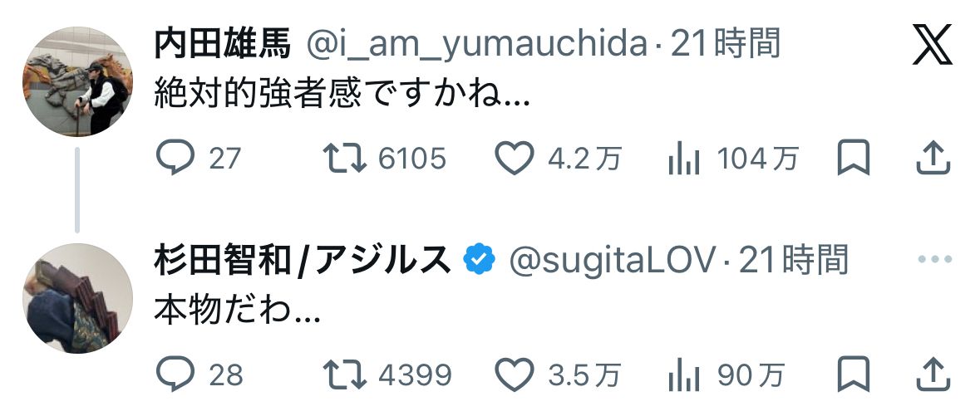Bookmark 内田雄馬's post
Screen dimensions: 980x416
(x=853, y=159)
